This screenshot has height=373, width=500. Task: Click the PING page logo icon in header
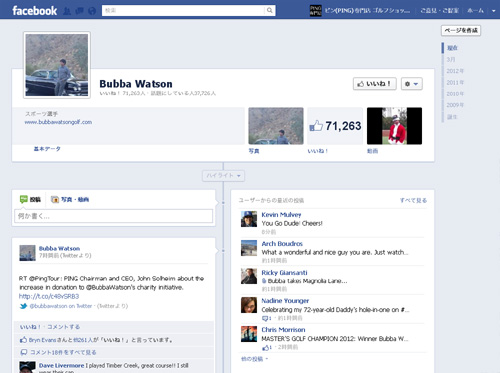[x=316, y=11]
